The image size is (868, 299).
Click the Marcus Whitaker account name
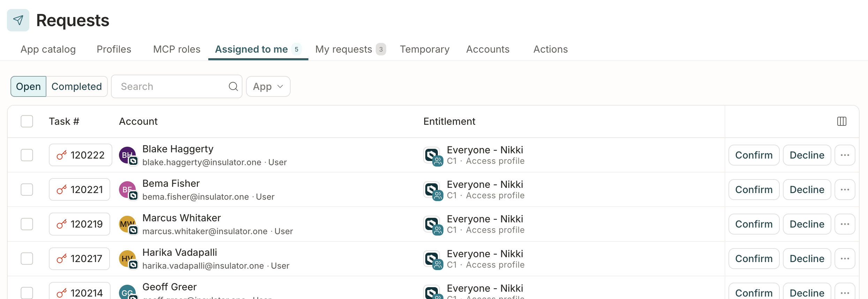pos(181,218)
